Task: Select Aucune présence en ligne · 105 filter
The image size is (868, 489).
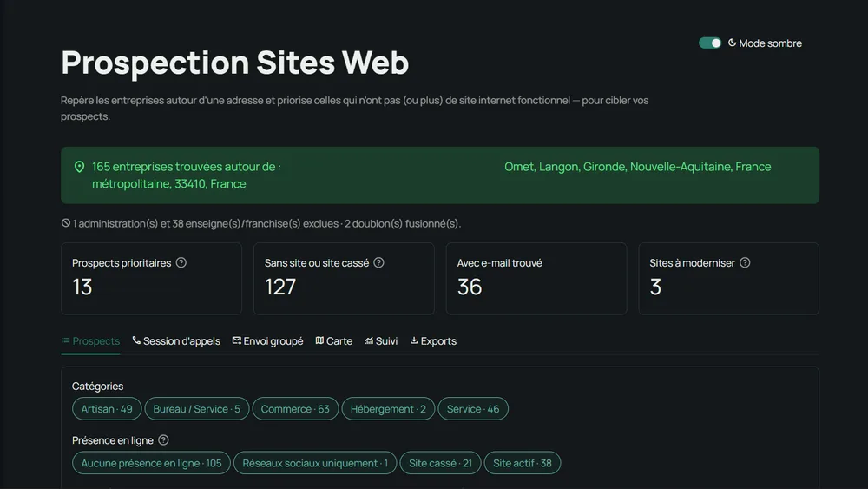Action: point(151,463)
